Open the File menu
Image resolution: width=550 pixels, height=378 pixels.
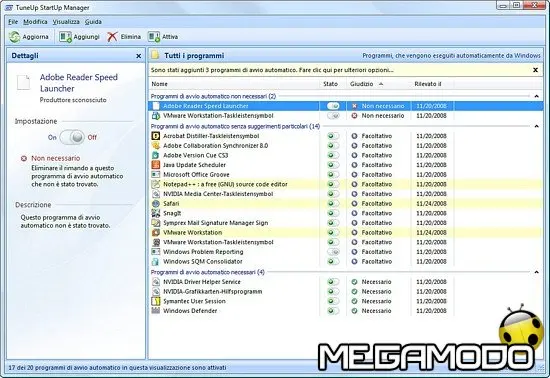pos(13,22)
